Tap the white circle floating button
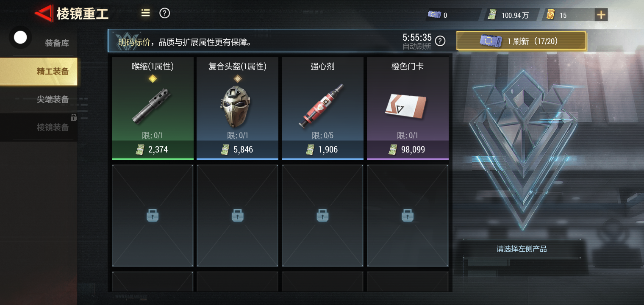This screenshot has height=305, width=644. coord(20,37)
